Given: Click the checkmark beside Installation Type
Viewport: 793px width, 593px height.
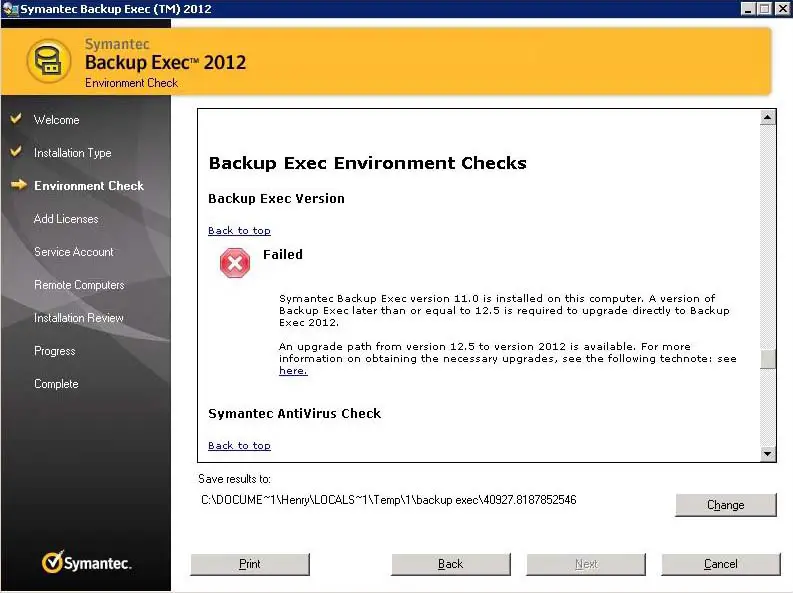Looking at the screenshot, I should [x=16, y=151].
